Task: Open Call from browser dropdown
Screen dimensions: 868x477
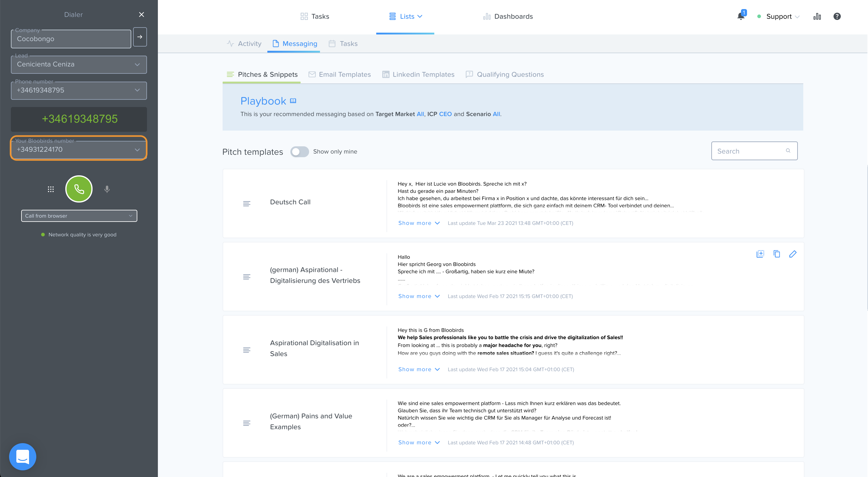Action: 79,216
